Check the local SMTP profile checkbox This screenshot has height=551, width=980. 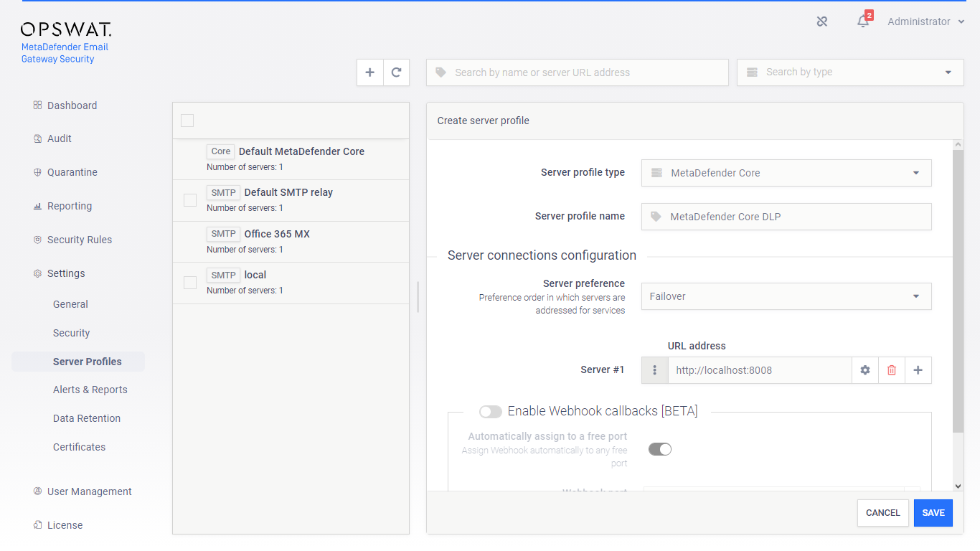coord(190,283)
